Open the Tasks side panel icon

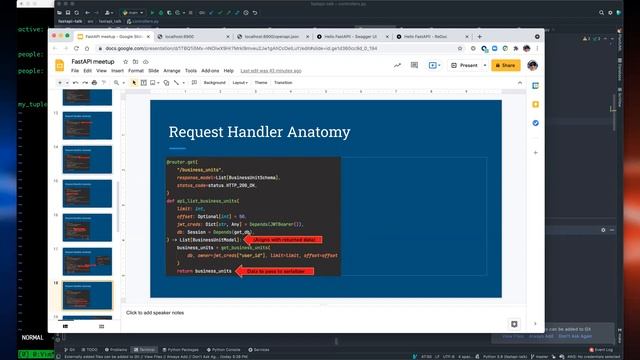click(x=536, y=123)
